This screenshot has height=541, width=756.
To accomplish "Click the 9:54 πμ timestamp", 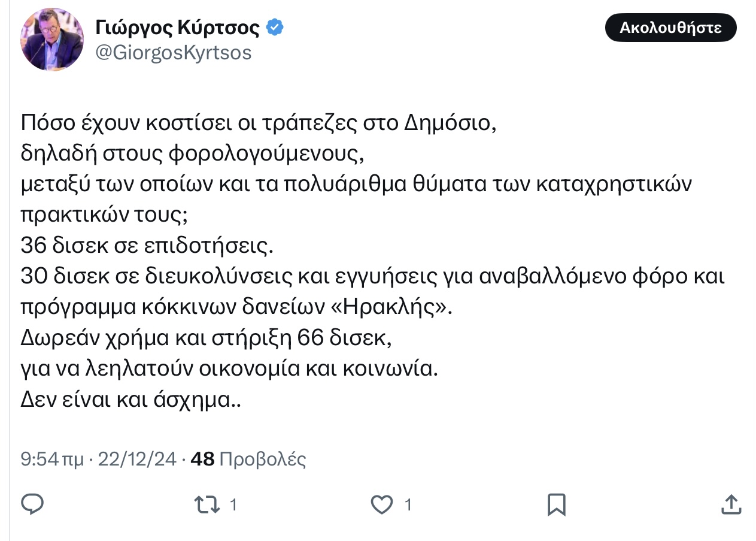I will pos(53,460).
